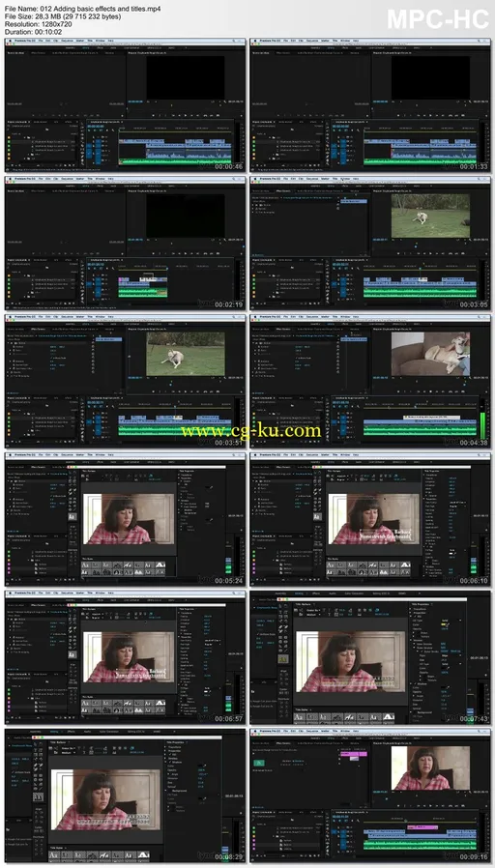Select the Editing workspace tab in the 00:07:43 frame
This screenshot has height=868, width=495.
click(x=299, y=593)
